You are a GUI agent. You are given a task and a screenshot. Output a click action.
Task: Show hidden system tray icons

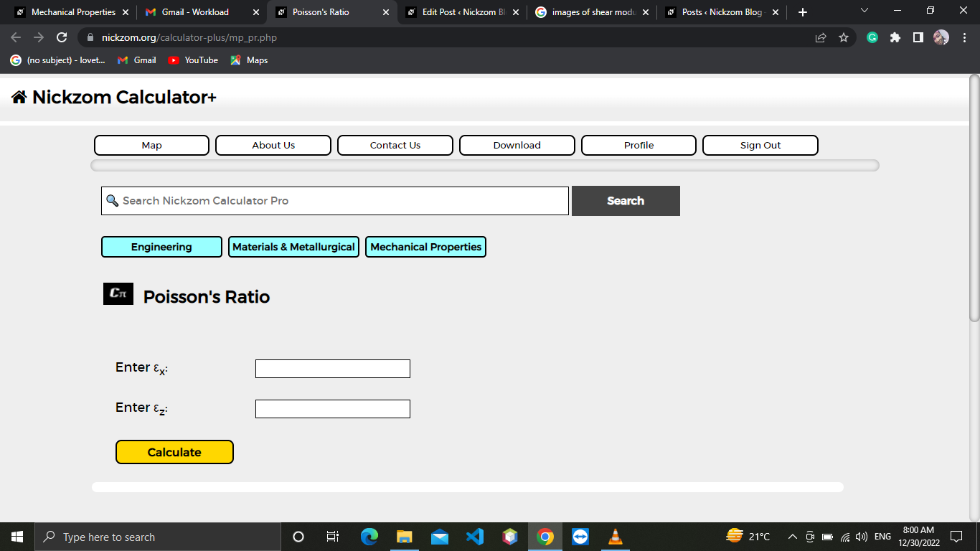pyautogui.click(x=792, y=537)
